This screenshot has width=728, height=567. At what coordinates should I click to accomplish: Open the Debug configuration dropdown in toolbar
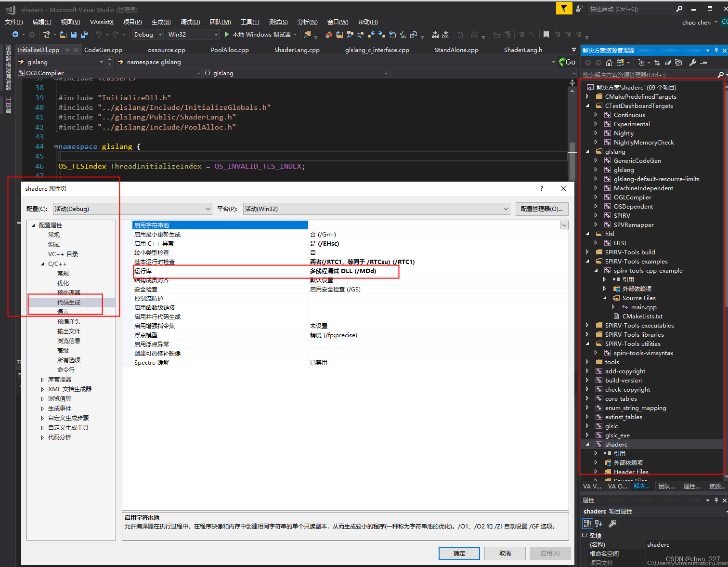(x=147, y=35)
